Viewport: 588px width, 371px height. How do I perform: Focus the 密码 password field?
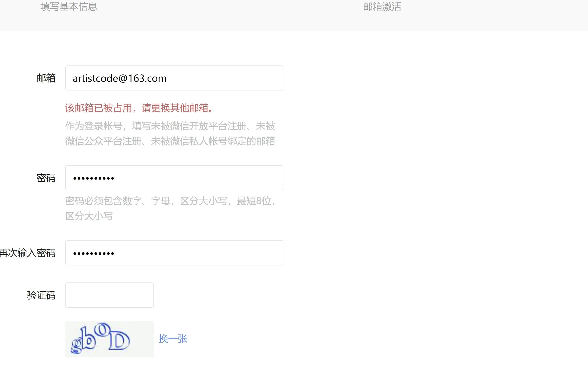tap(174, 178)
